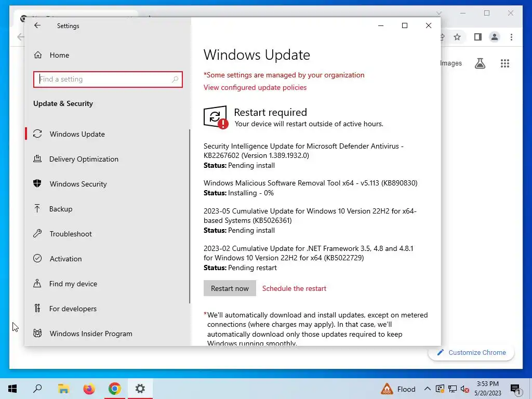Open View configured update policies link
This screenshot has width=532, height=399.
(255, 87)
